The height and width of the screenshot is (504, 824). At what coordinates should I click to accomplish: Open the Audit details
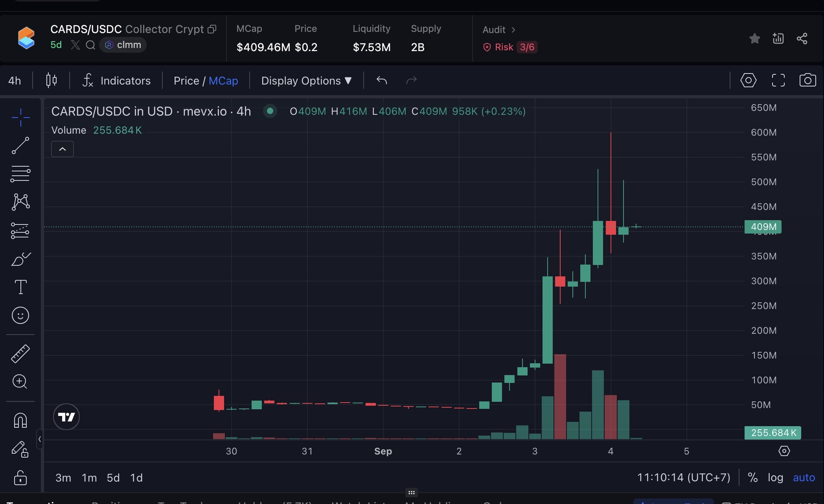(x=499, y=30)
